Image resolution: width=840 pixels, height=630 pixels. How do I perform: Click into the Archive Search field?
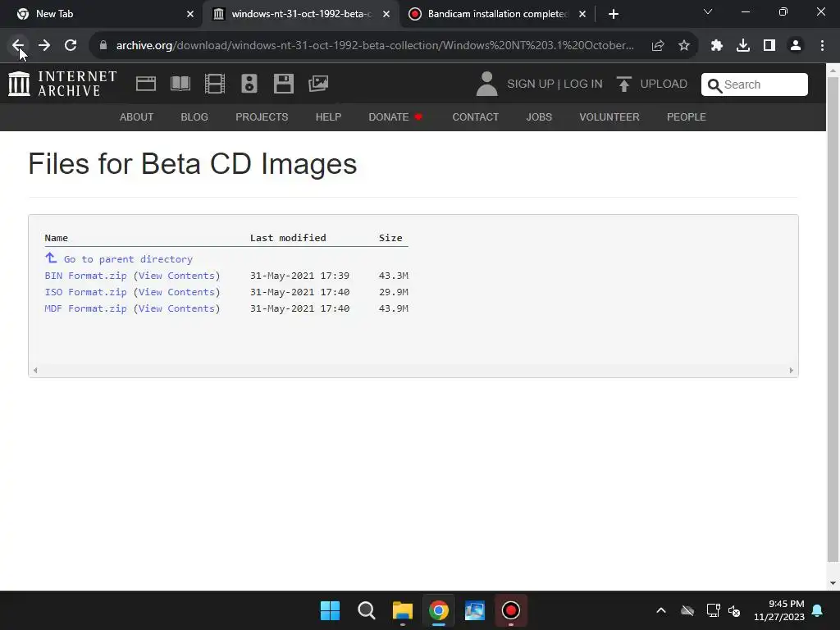[x=755, y=84]
